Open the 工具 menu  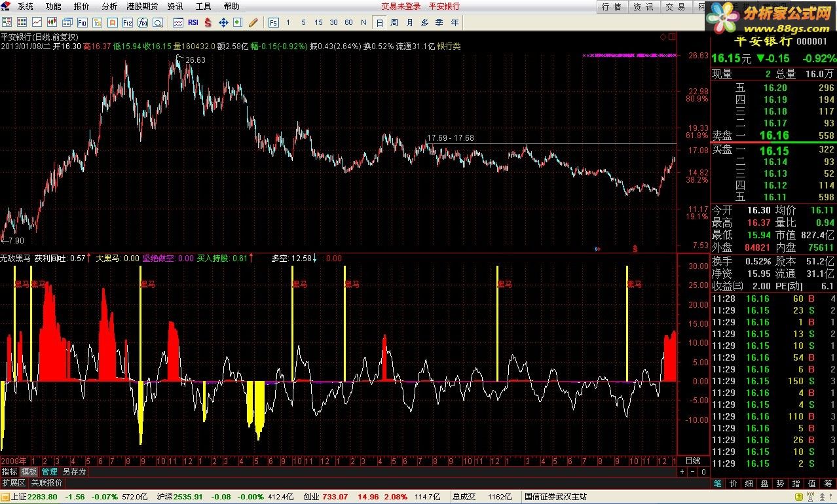[x=203, y=7]
